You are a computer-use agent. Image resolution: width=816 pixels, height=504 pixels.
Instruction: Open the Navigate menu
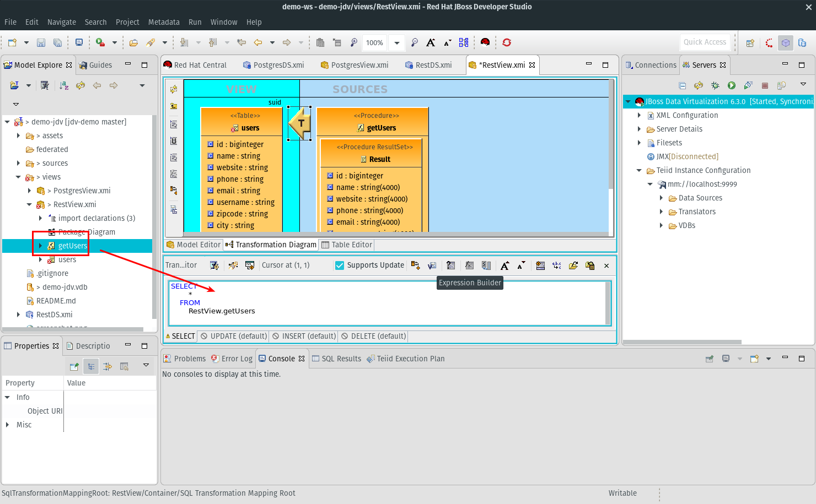[x=62, y=22]
